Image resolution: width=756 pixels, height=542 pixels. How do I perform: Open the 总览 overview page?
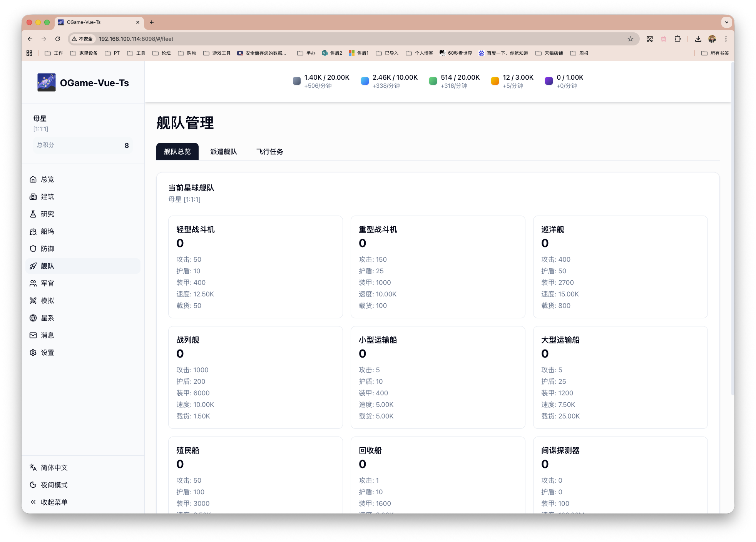[x=47, y=179]
